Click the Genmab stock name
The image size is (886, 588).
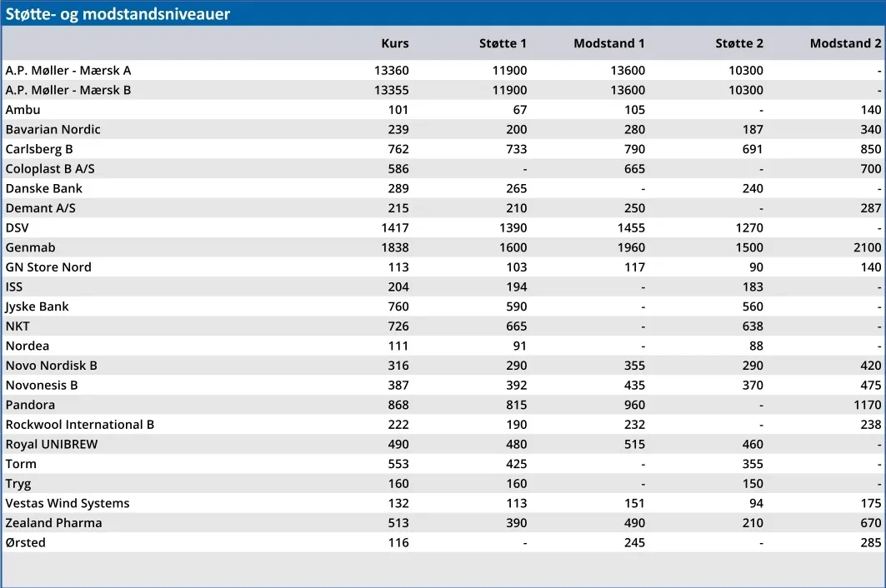[30, 247]
